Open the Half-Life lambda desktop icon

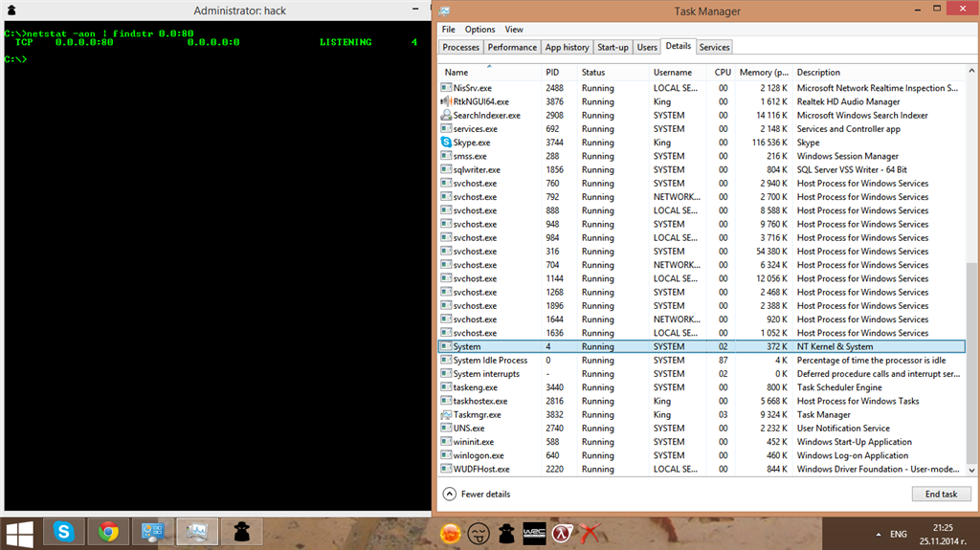click(x=562, y=533)
